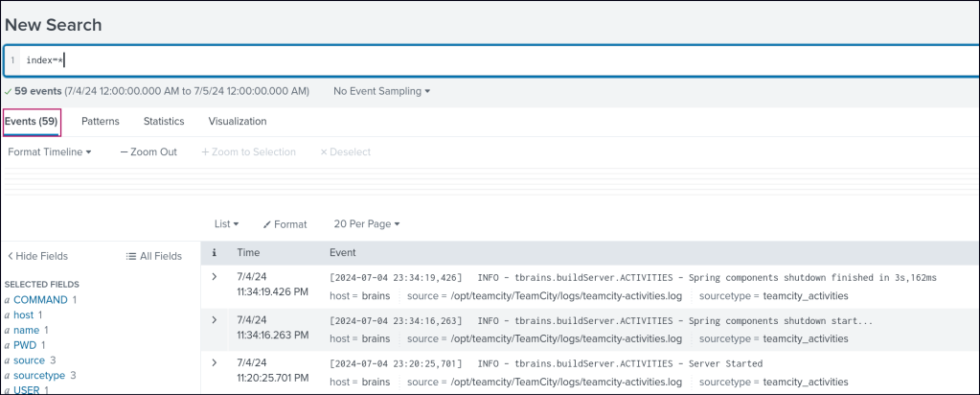Image resolution: width=980 pixels, height=395 pixels.
Task: Switch to the Statistics tab
Action: (x=164, y=122)
